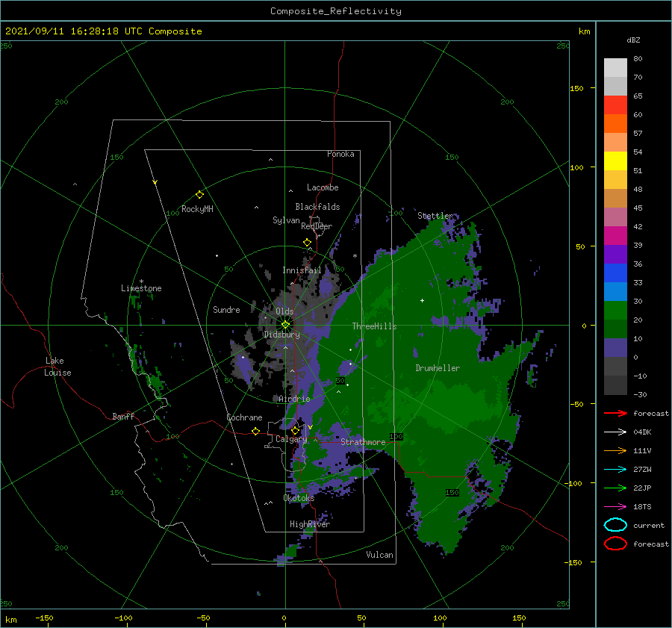Click the bright green swatch below 30 label
The image size is (672, 628).
click(615, 311)
